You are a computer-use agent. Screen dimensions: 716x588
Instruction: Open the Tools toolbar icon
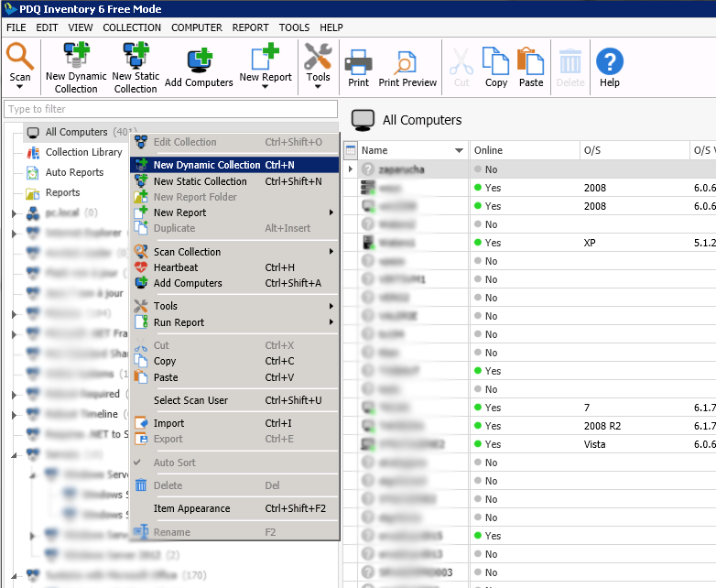tap(318, 59)
